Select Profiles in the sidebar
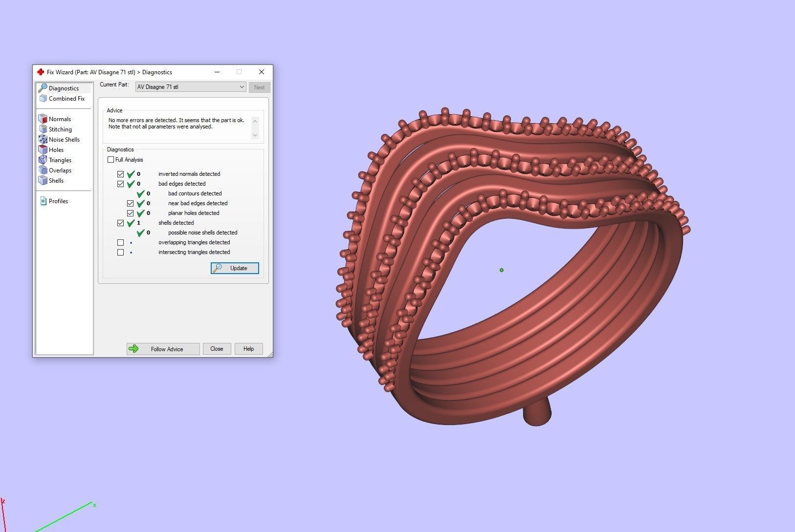The width and height of the screenshot is (795, 532). pyautogui.click(x=58, y=201)
